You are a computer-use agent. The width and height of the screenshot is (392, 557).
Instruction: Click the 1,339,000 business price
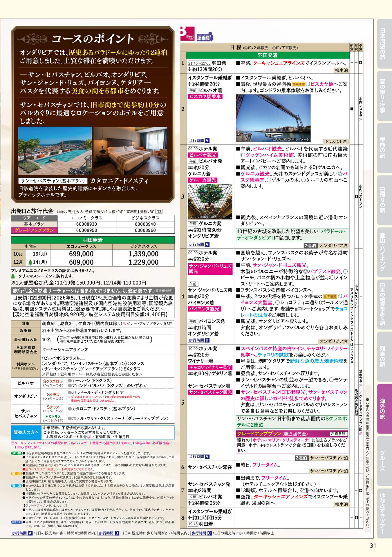[143, 254]
